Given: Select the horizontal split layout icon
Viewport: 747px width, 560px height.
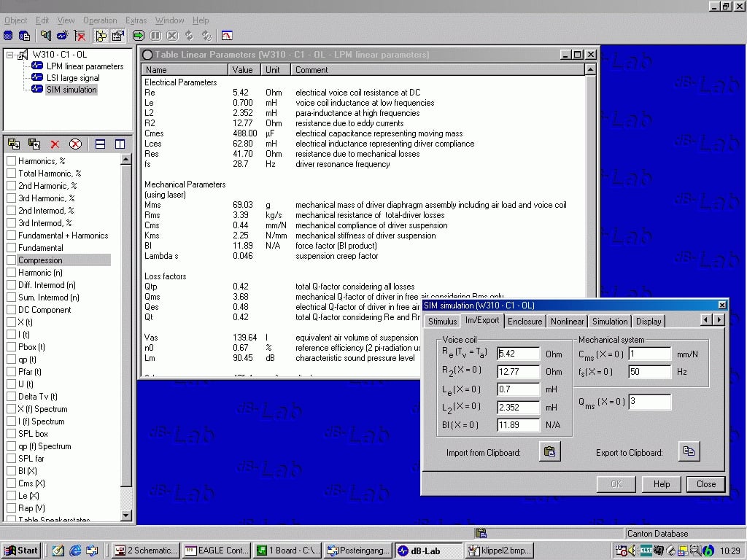Looking at the screenshot, I should coord(101,144).
